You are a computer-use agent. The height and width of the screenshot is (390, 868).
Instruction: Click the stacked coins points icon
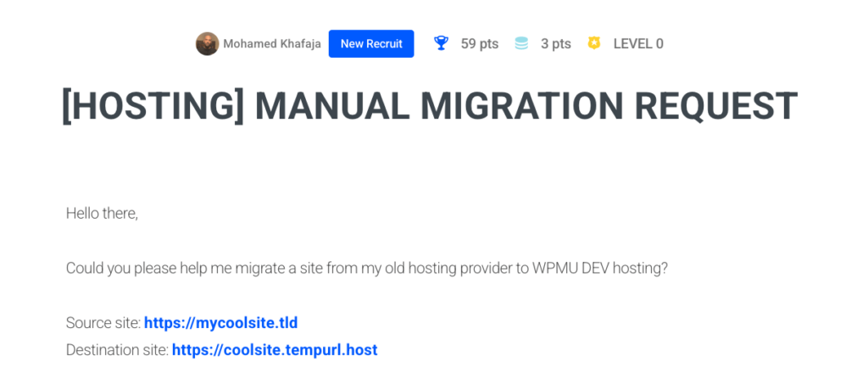[x=521, y=43]
